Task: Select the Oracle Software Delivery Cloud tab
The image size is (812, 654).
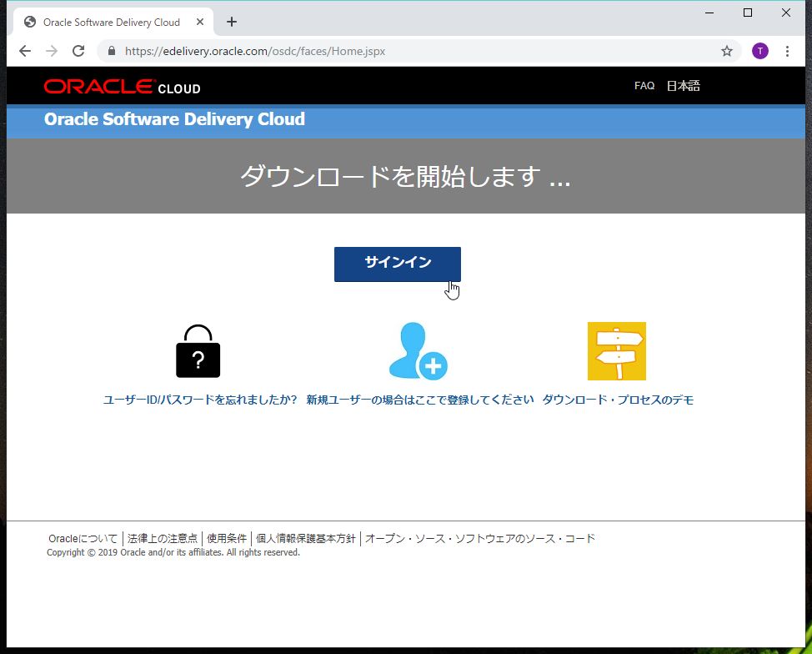Action: click(x=113, y=22)
